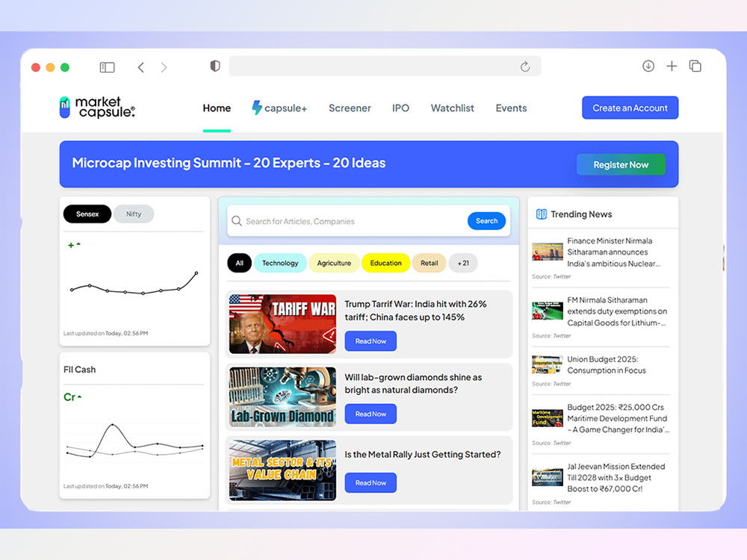747x560 pixels.
Task: Click the FII Cash heading
Action: click(80, 370)
